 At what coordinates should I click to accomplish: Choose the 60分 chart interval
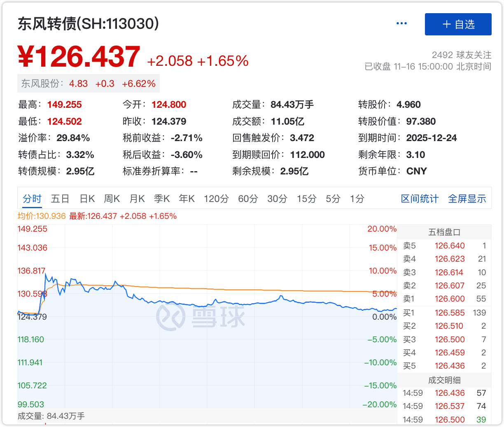tap(248, 199)
